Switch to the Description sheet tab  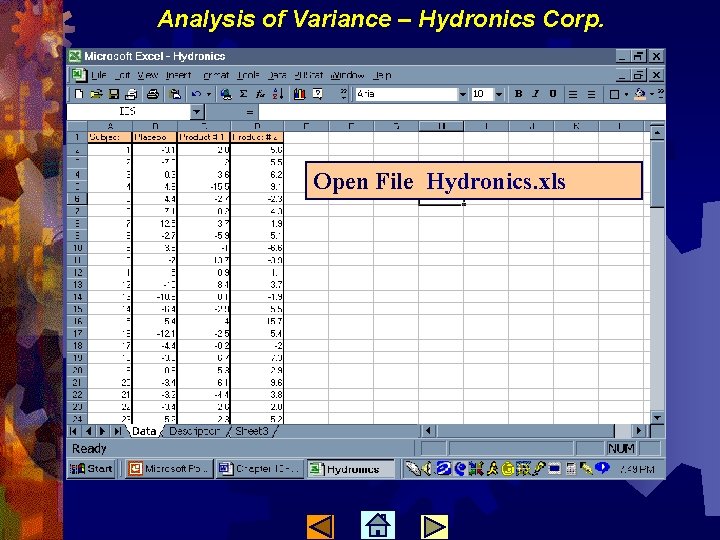point(194,431)
